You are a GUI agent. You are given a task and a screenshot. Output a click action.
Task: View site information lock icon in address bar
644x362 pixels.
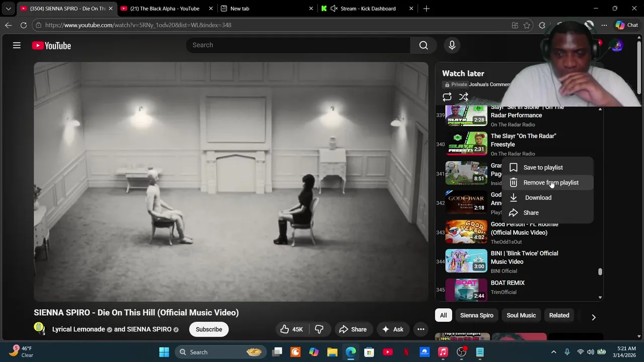39,25
